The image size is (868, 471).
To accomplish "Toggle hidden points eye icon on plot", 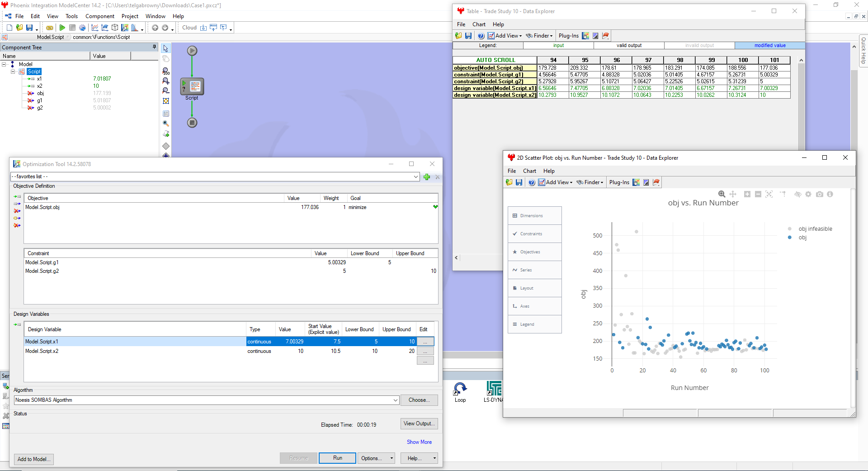I will [798, 194].
